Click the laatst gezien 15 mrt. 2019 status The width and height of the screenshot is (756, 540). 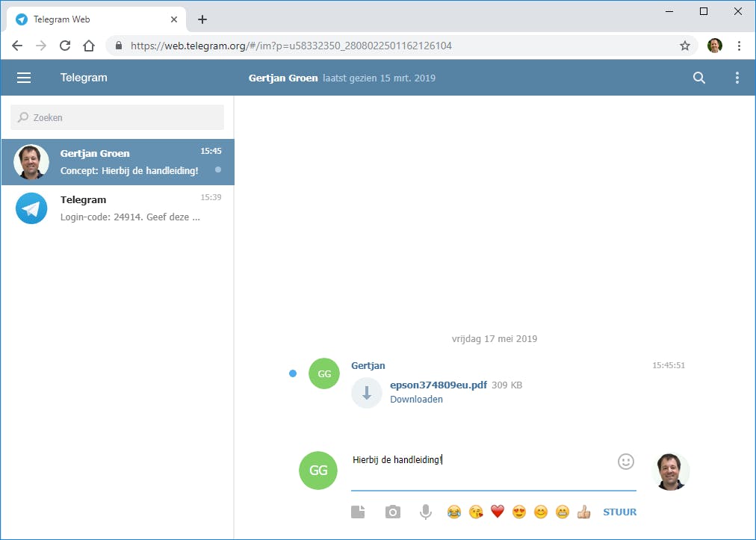(379, 78)
